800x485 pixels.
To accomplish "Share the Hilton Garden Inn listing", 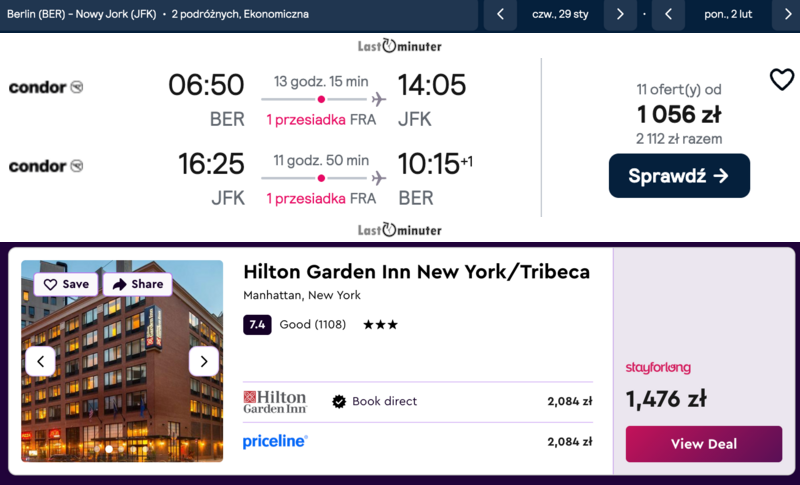I will 137,284.
